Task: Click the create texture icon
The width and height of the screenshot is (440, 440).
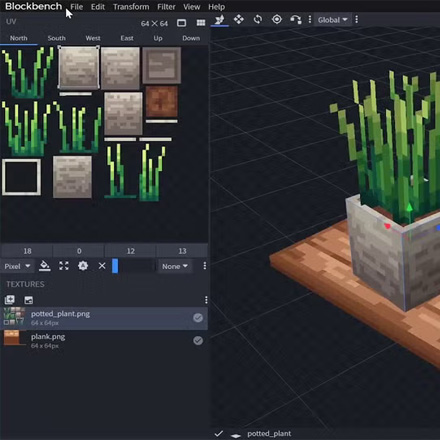Action: pyautogui.click(x=29, y=300)
